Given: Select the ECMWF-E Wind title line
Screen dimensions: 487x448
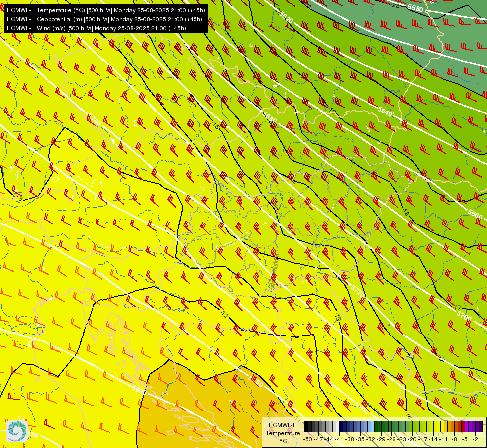Looking at the screenshot, I should pos(97,28).
